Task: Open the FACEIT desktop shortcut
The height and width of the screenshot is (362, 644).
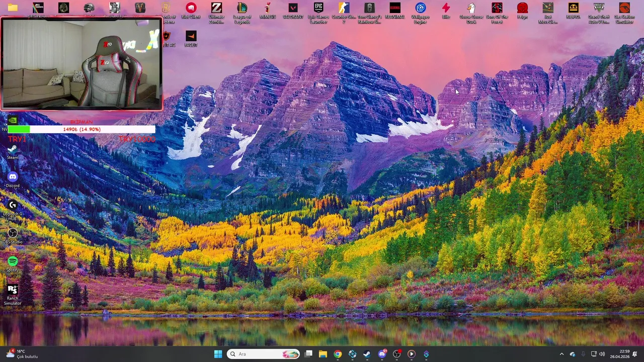Action: (191, 39)
